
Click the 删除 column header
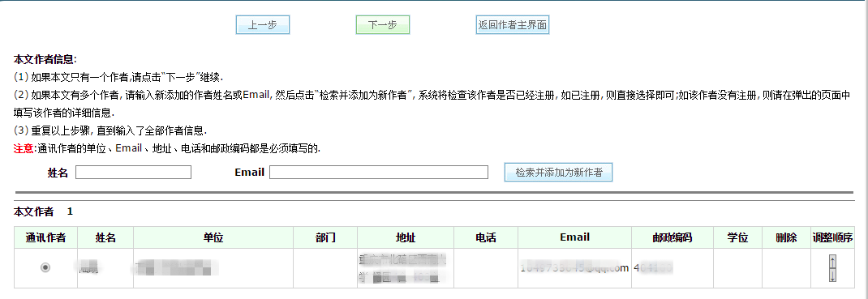787,237
